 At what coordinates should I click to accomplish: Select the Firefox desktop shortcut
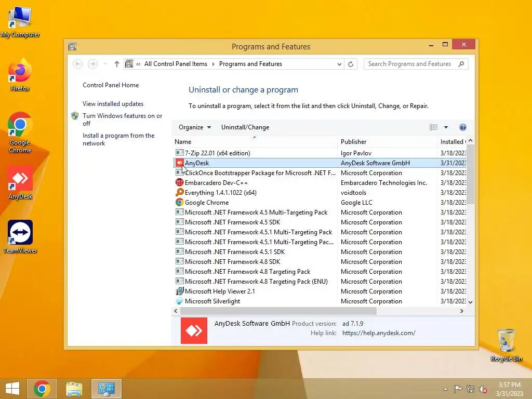tap(20, 75)
